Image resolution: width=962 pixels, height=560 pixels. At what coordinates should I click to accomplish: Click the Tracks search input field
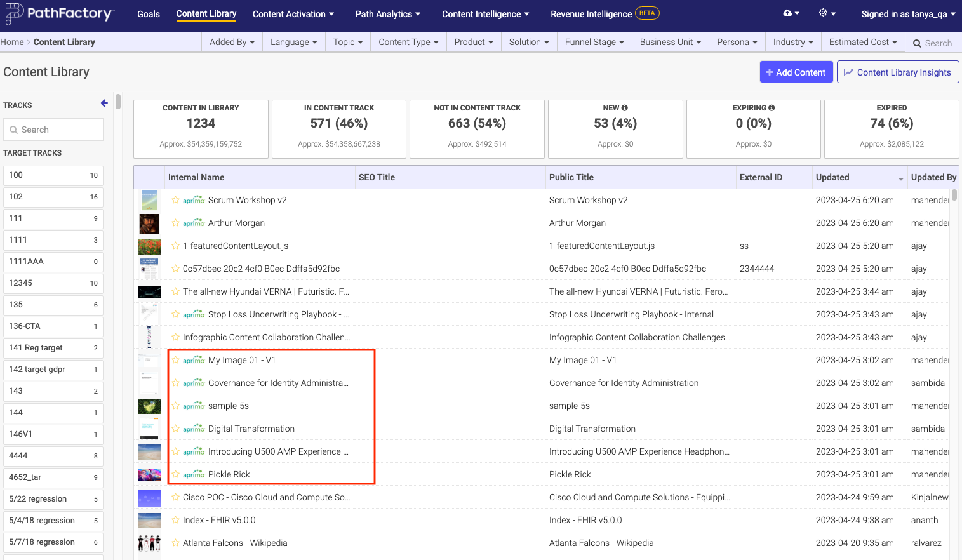click(53, 130)
